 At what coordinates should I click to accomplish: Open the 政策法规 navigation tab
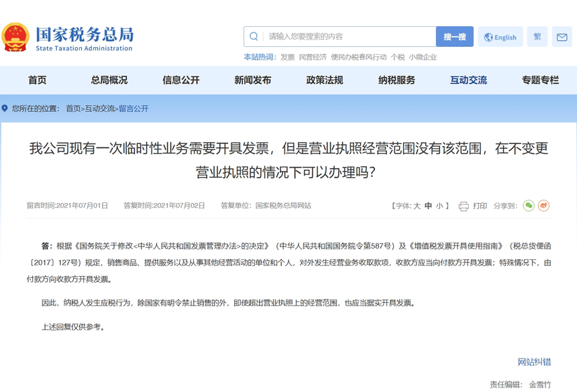(325, 80)
